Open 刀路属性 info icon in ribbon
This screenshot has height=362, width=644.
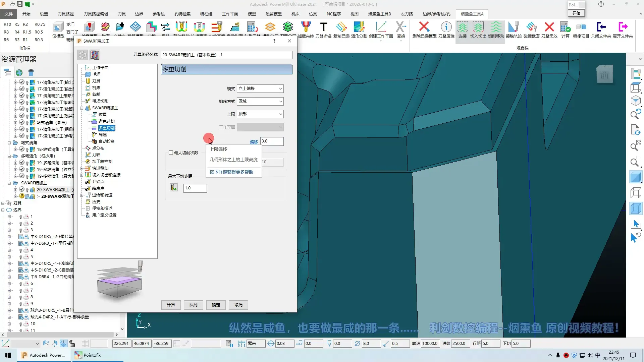click(x=446, y=27)
